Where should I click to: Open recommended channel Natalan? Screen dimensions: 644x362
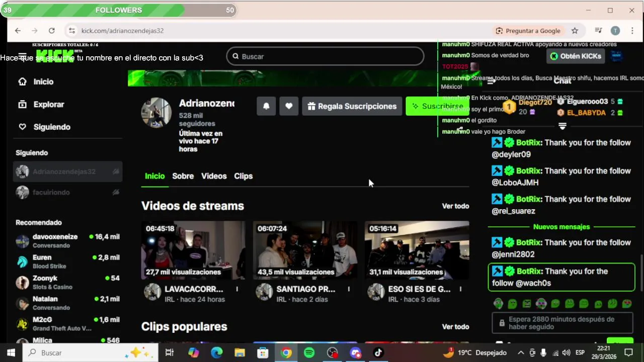point(67,303)
